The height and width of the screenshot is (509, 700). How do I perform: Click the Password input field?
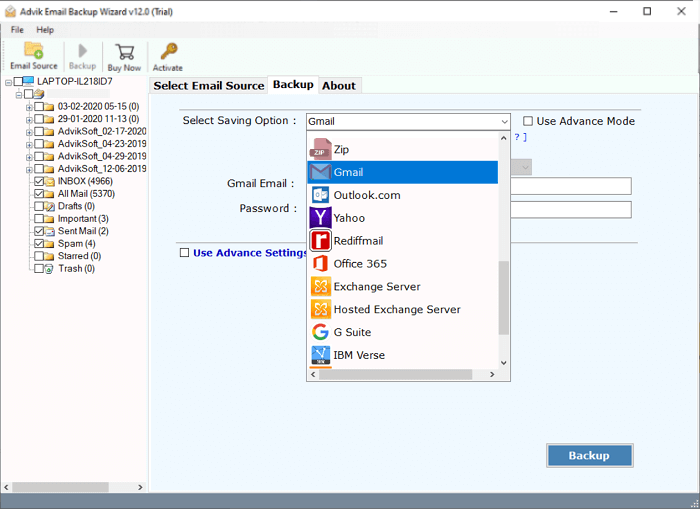pos(571,209)
